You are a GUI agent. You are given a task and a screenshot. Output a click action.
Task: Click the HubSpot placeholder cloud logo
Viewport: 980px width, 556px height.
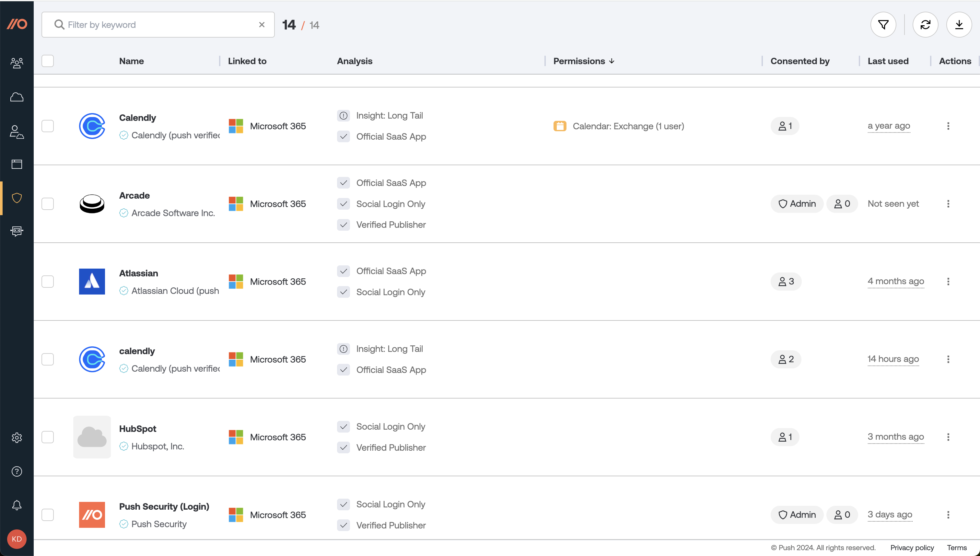[x=92, y=437]
